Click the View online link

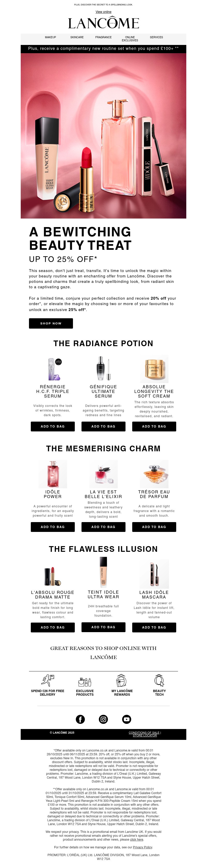(103, 12)
